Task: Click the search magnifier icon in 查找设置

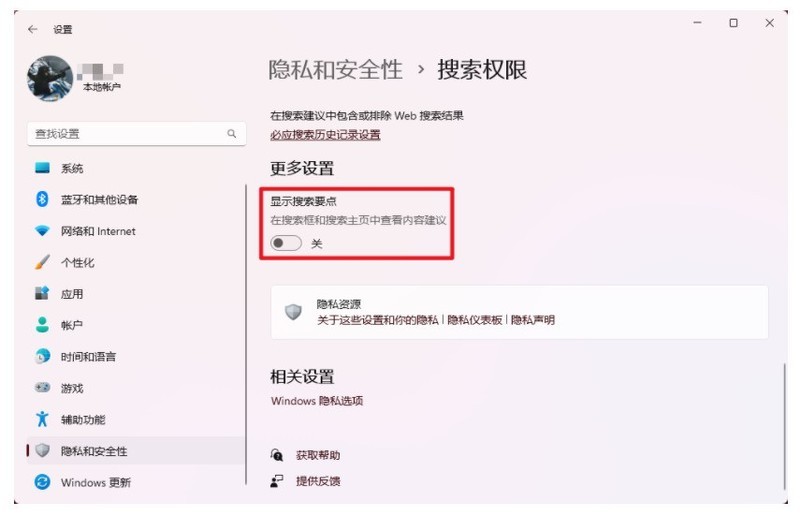Action: pos(232,134)
